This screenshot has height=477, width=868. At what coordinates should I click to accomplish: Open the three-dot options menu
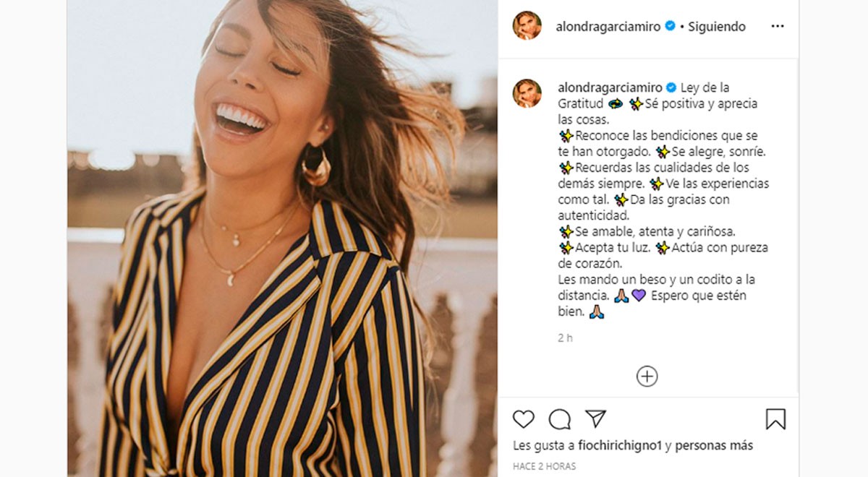click(x=778, y=27)
